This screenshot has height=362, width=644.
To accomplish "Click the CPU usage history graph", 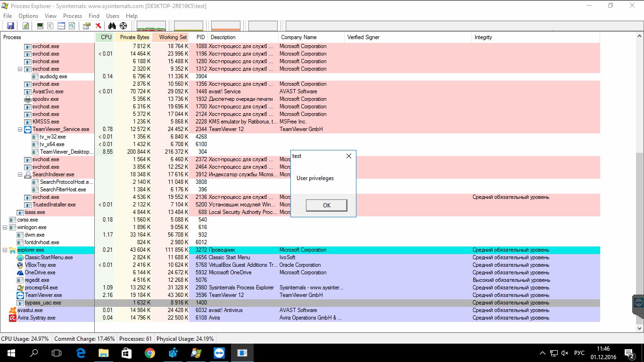I will click(151, 26).
